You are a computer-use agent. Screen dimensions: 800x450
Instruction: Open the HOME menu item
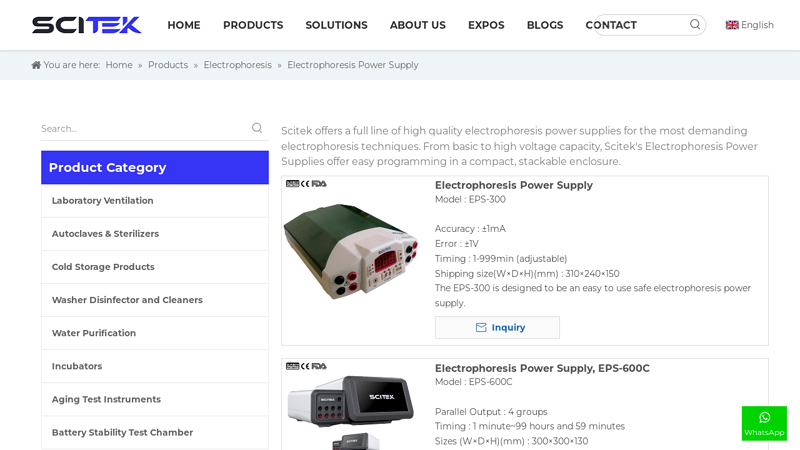pos(184,25)
